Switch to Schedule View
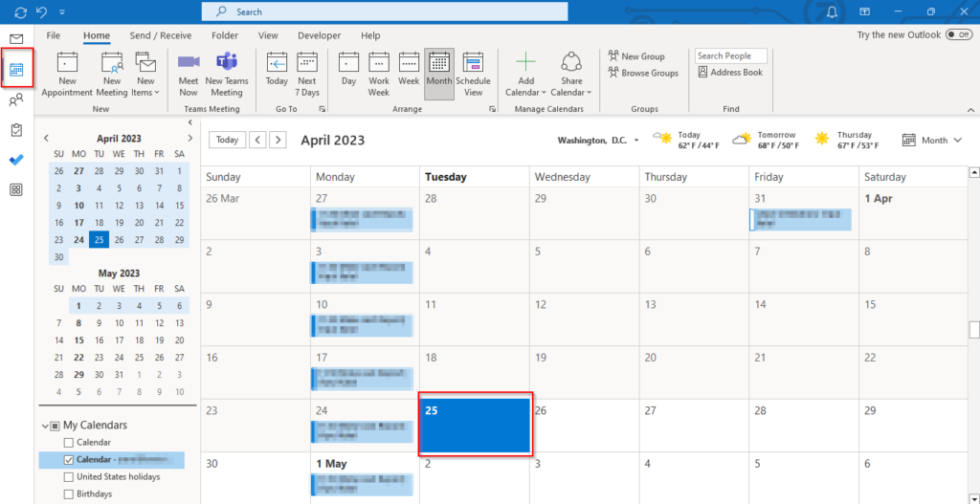980x504 pixels. [x=473, y=75]
